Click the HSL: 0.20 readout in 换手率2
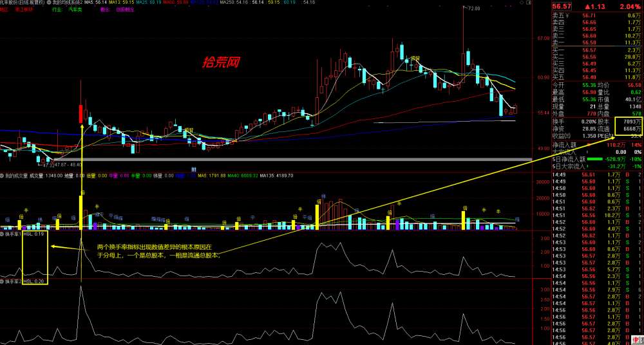The height and width of the screenshot is (345, 644). (34, 282)
